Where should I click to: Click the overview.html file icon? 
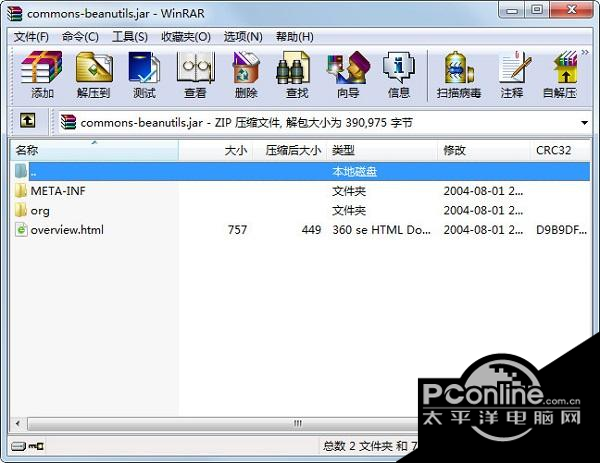coord(21,229)
